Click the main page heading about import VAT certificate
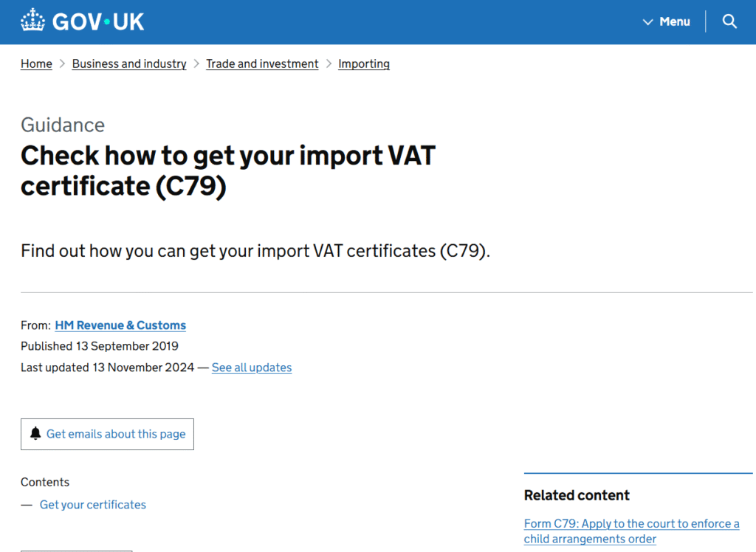756x552 pixels. click(228, 170)
